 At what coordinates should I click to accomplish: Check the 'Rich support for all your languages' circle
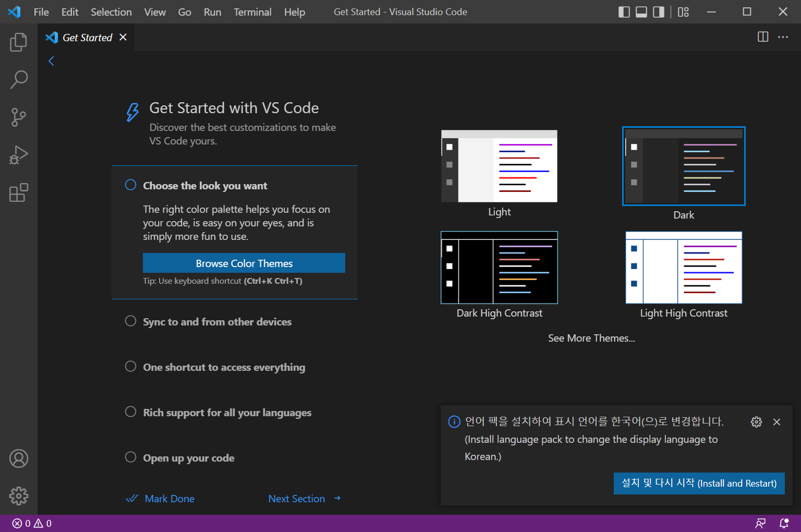[x=130, y=412]
